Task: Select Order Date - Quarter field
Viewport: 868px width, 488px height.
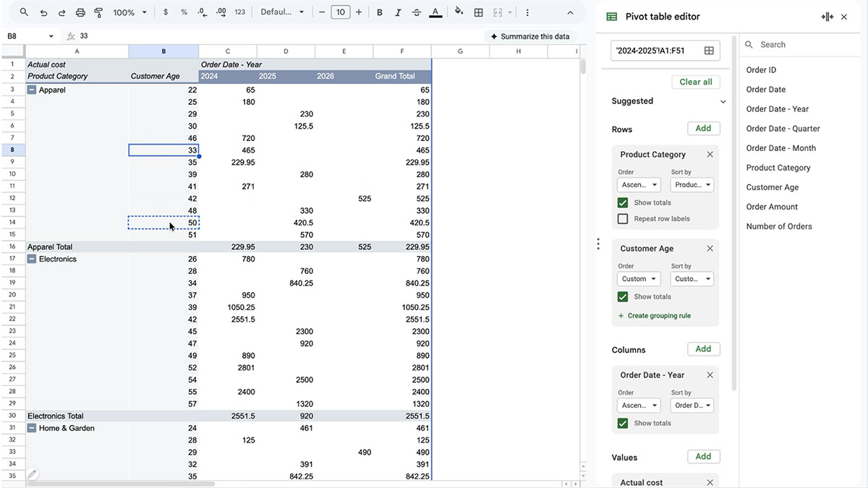Action: pyautogui.click(x=783, y=129)
